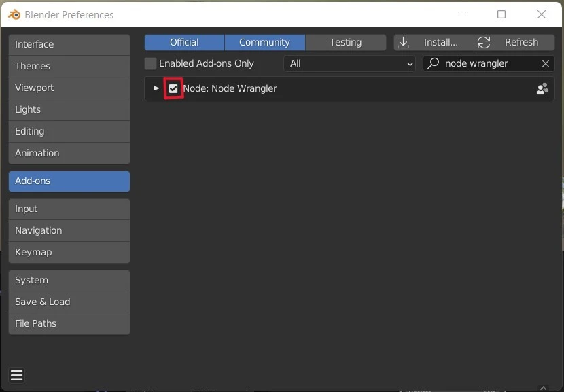Go to the System preferences section
564x392 pixels.
69,280
